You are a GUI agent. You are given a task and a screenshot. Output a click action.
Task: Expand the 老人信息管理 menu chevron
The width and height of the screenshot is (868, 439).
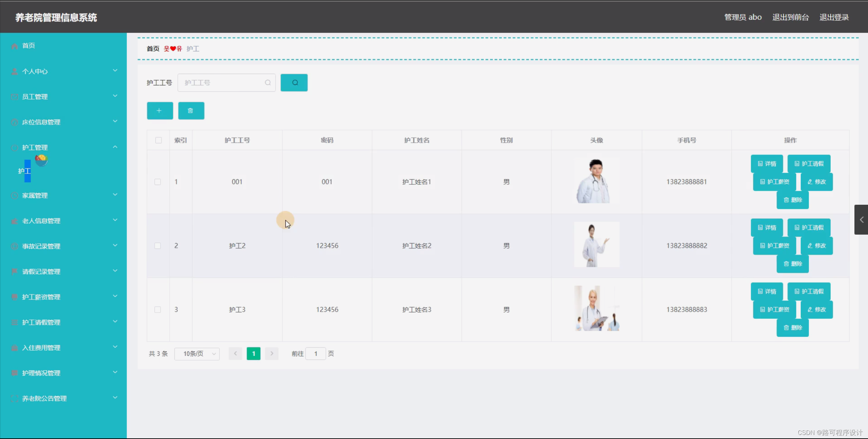point(115,220)
